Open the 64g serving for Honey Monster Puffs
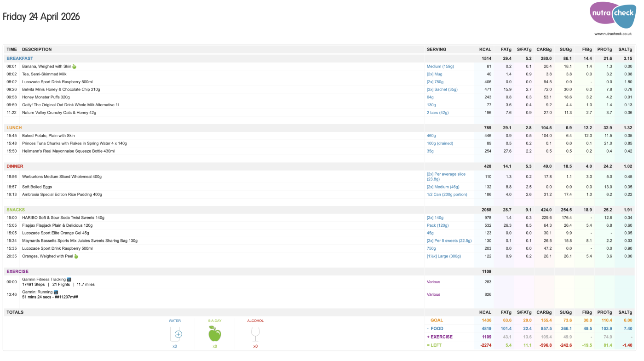 pos(430,97)
